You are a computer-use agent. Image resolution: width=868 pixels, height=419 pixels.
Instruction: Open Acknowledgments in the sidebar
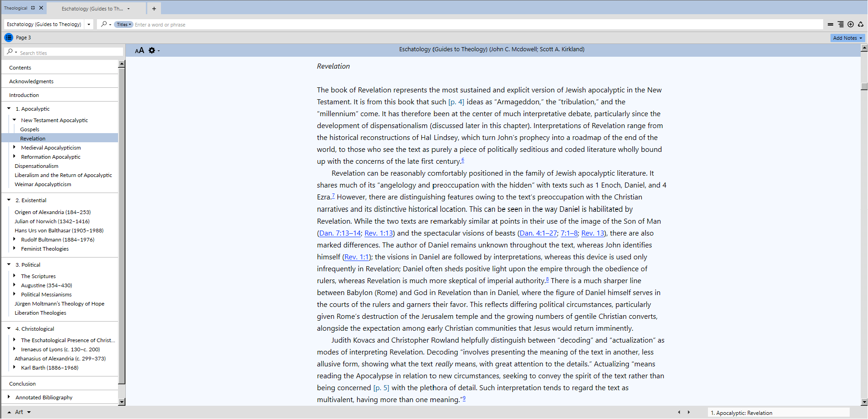(x=31, y=81)
